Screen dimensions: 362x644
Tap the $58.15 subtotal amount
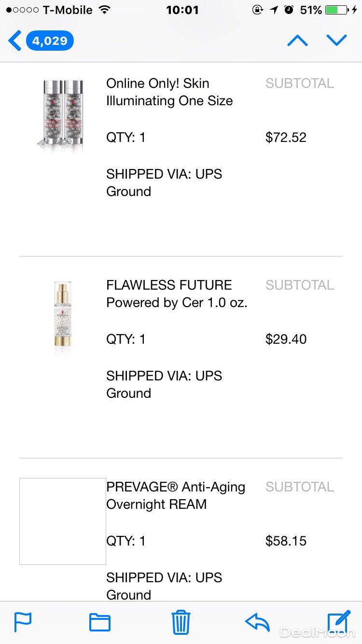[x=286, y=541]
